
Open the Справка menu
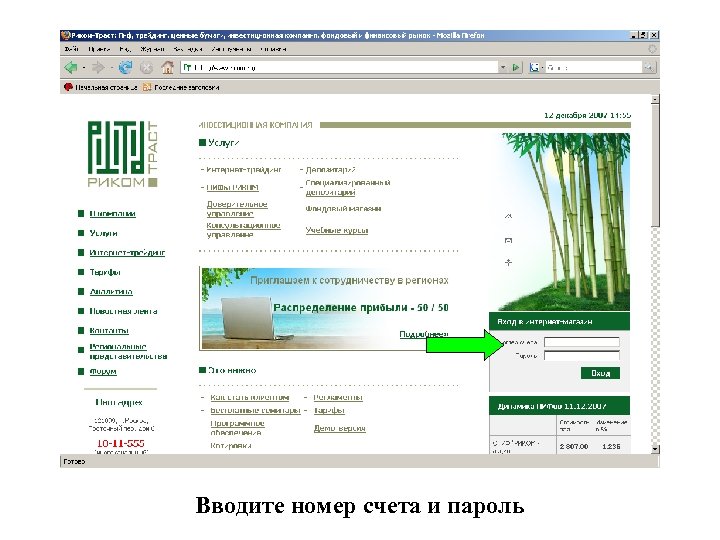273,49
